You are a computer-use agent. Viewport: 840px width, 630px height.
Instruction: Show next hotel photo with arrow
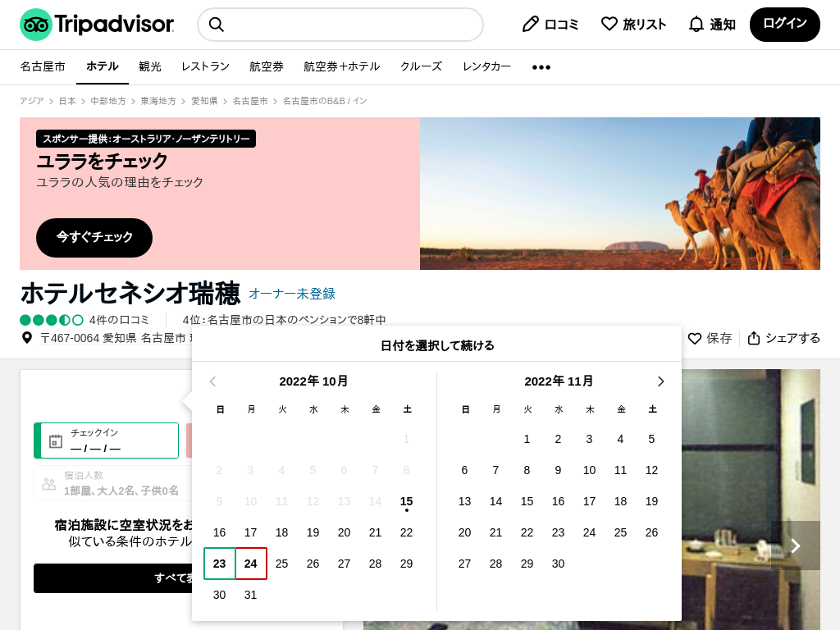[x=795, y=546]
